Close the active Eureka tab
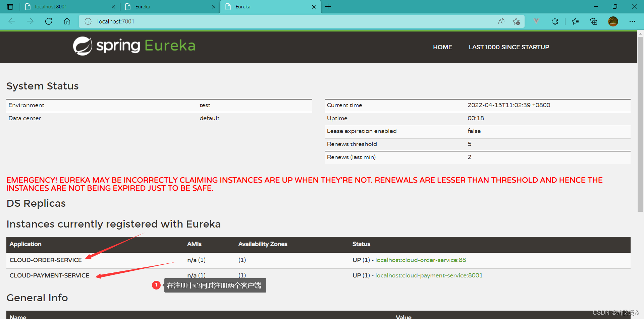The height and width of the screenshot is (319, 644). [314, 7]
